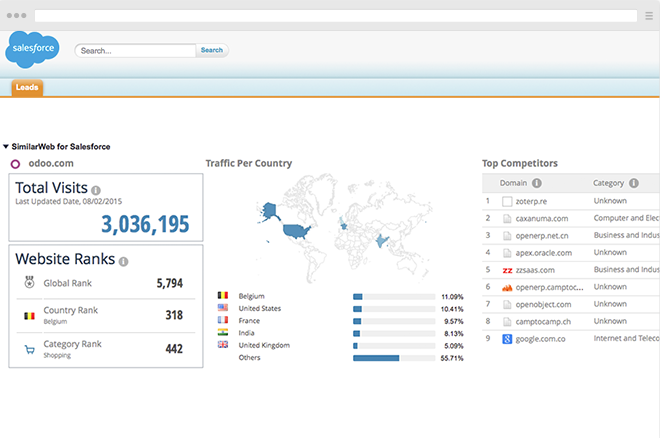The width and height of the screenshot is (660, 438).
Task: Click the Belgium traffic percentage bar
Action: pyautogui.click(x=394, y=297)
